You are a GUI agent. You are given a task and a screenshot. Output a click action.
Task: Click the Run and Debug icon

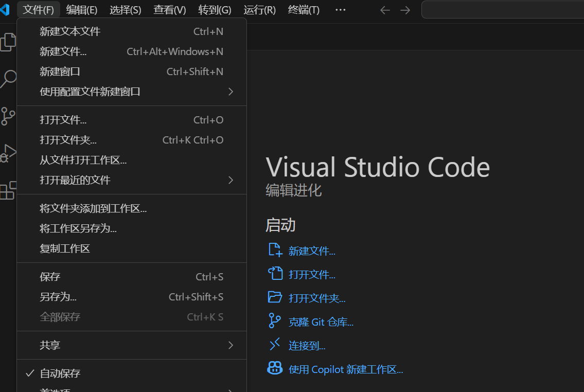click(8, 153)
